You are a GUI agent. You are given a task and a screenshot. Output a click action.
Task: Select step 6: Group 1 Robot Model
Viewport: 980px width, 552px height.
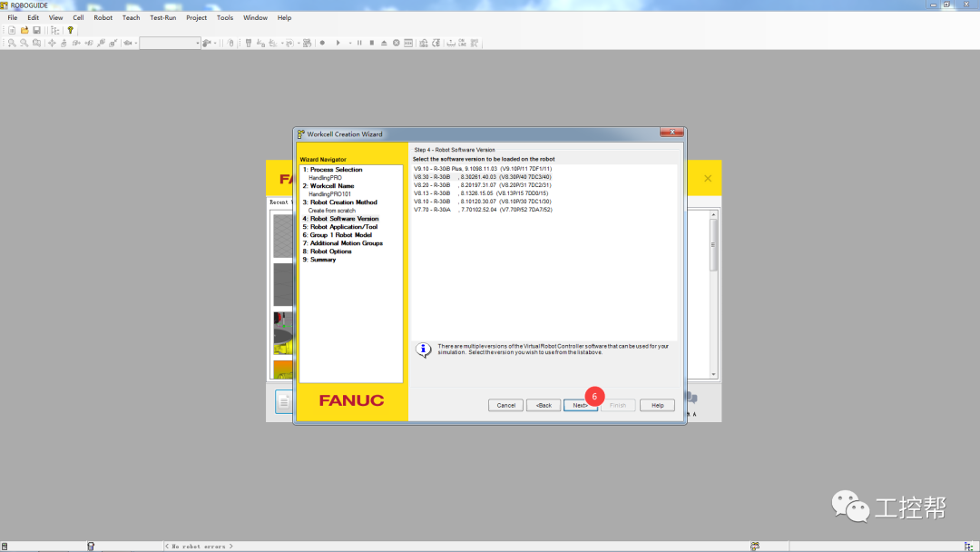338,235
